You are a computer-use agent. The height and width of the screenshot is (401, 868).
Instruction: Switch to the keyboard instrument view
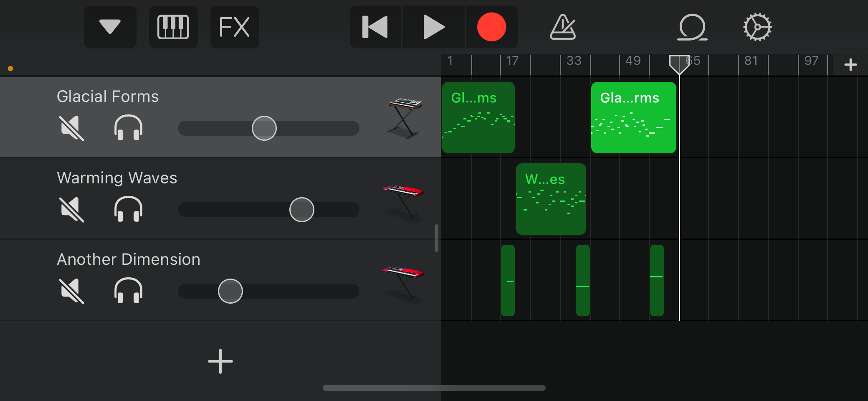click(173, 27)
